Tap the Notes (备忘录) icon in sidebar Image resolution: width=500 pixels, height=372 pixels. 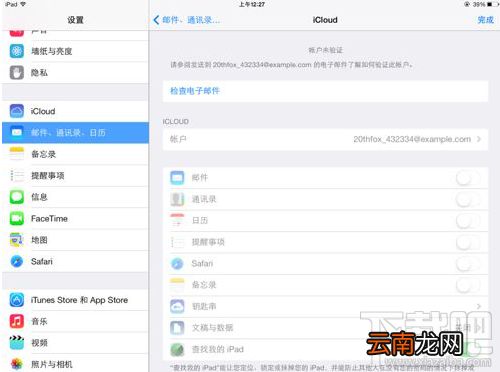point(17,154)
